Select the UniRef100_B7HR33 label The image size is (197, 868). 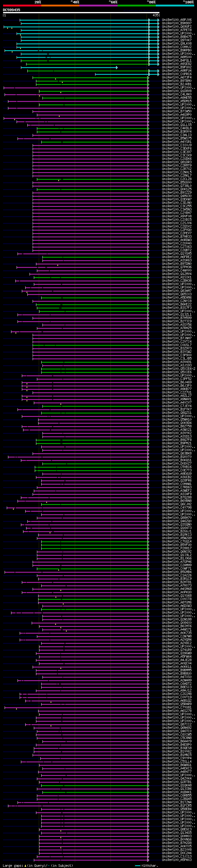point(176,237)
